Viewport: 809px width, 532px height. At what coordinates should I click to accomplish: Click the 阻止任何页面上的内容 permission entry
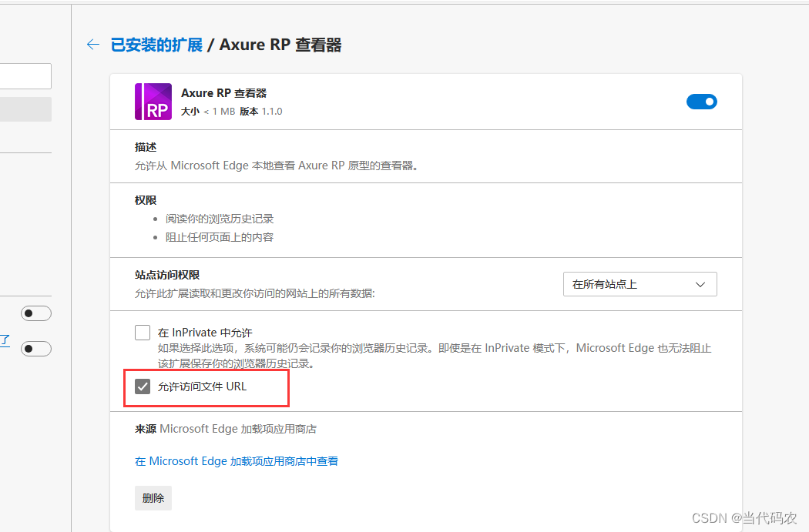tap(220, 237)
